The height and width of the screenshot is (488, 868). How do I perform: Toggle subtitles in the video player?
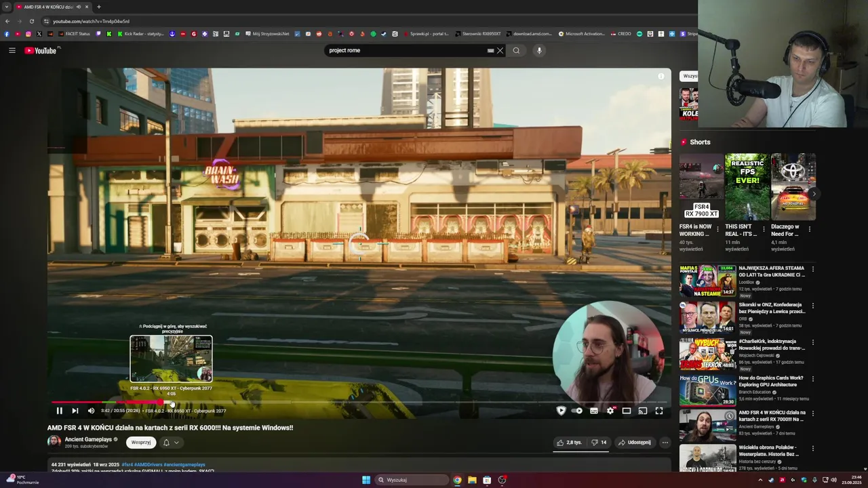point(594,411)
